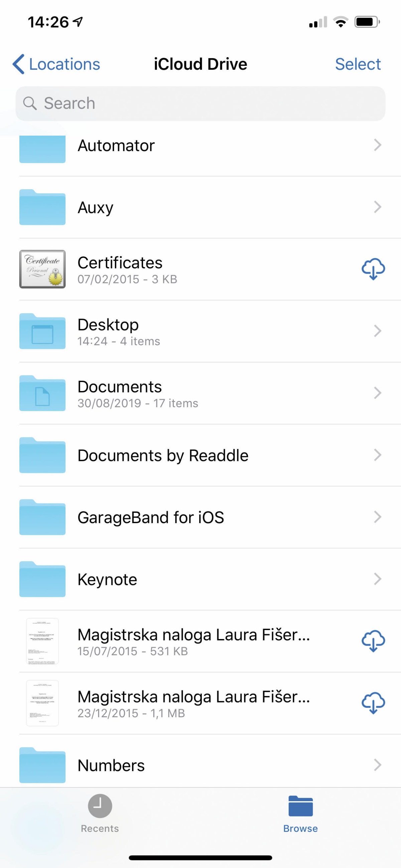This screenshot has width=401, height=868.
Task: Tap the Auxy folder name
Action: point(95,208)
